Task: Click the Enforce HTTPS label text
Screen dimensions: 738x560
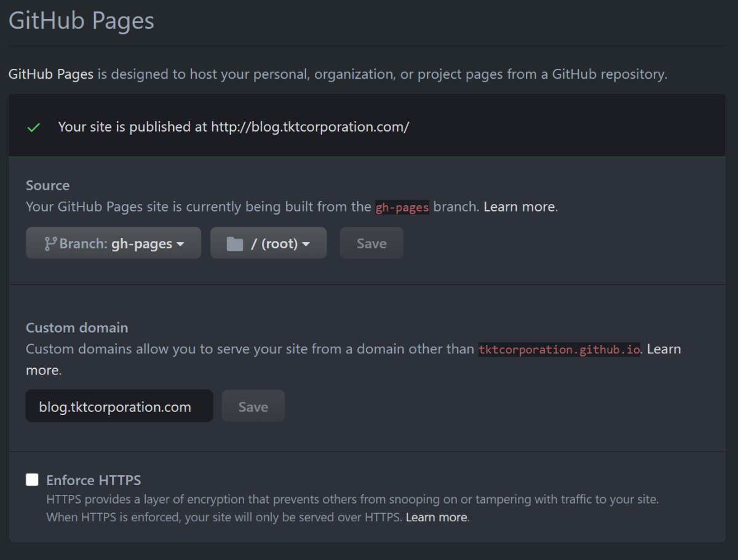Action: point(94,480)
